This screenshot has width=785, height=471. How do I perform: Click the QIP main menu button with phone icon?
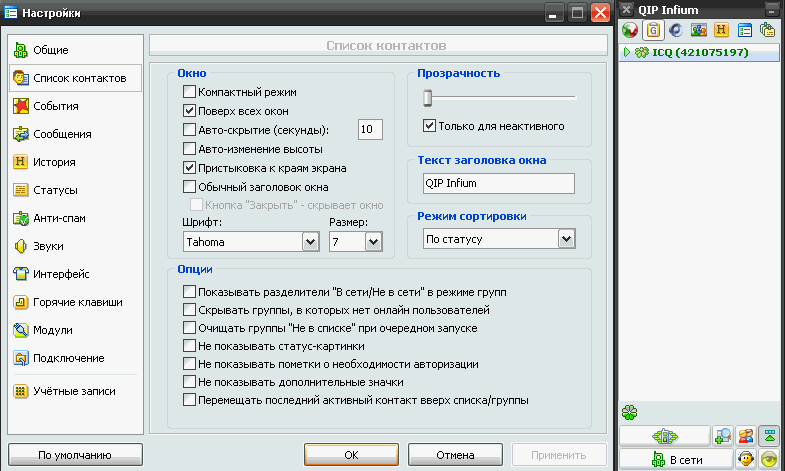tap(665, 436)
